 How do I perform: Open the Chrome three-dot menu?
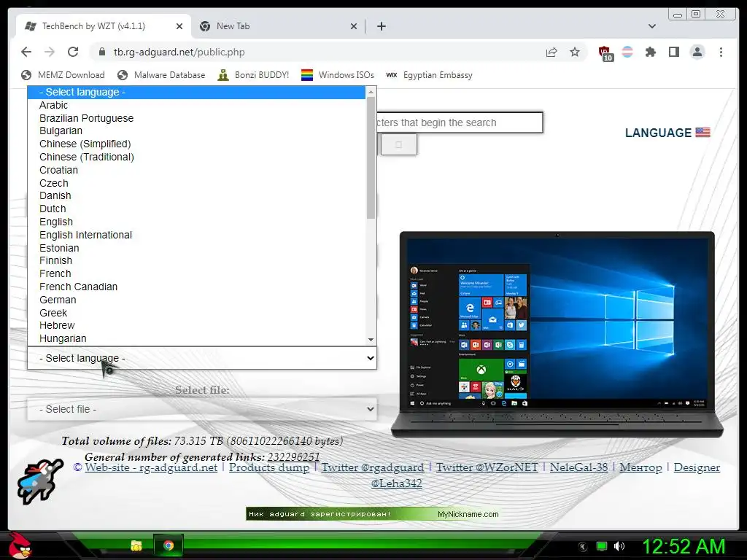click(x=721, y=52)
